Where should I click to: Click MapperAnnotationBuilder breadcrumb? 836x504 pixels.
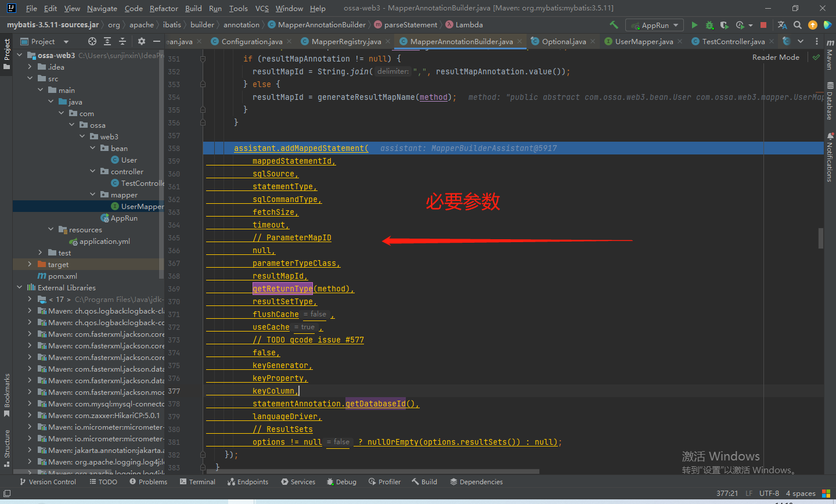[321, 25]
